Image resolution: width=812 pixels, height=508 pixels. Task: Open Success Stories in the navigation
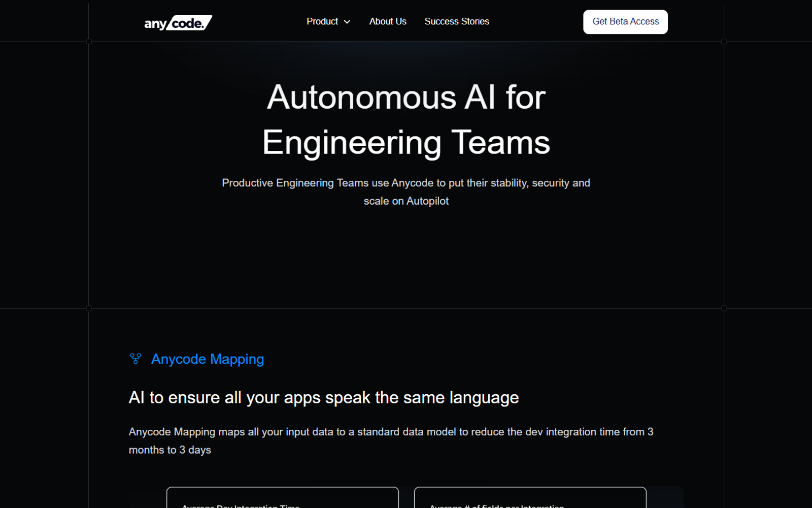pyautogui.click(x=457, y=21)
